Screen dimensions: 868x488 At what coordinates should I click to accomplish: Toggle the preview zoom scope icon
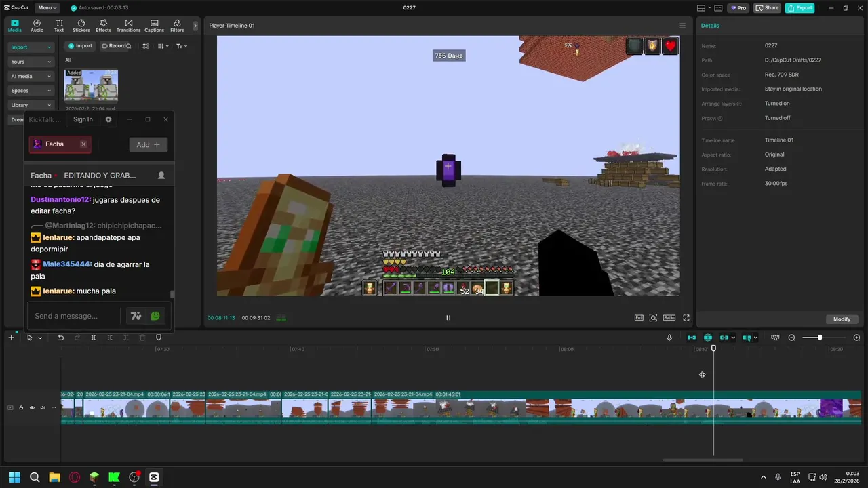tap(654, 317)
